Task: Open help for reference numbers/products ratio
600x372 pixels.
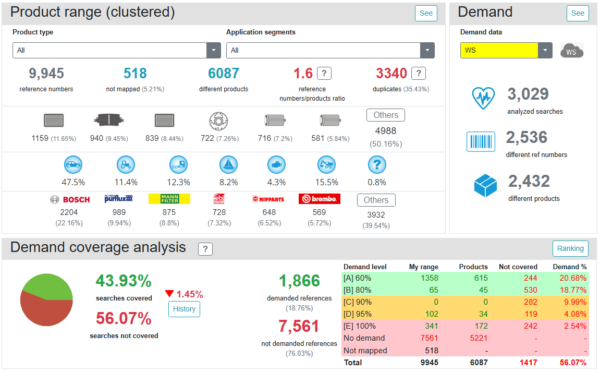Action: [x=324, y=73]
